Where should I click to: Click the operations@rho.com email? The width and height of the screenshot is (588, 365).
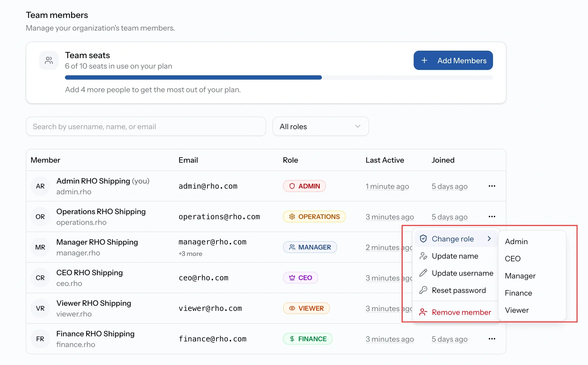tap(219, 217)
